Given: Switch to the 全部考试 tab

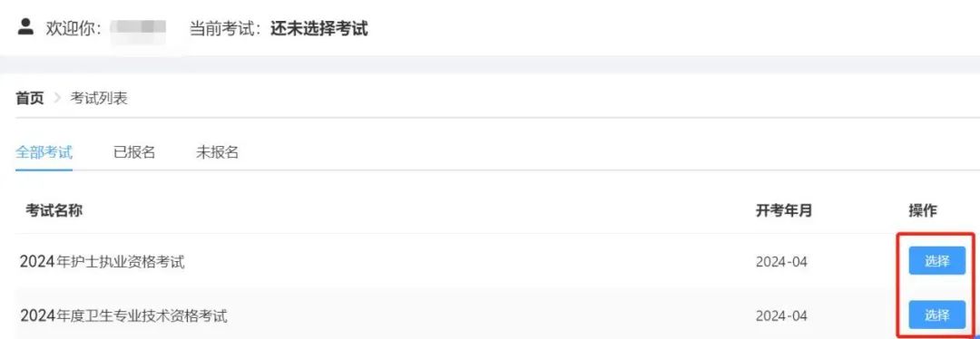Looking at the screenshot, I should click(x=44, y=151).
